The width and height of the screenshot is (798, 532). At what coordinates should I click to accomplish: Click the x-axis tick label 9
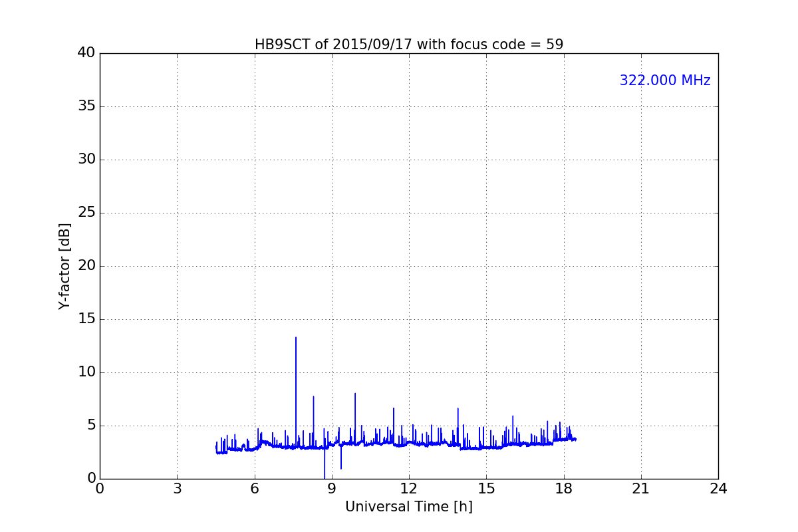[332, 489]
